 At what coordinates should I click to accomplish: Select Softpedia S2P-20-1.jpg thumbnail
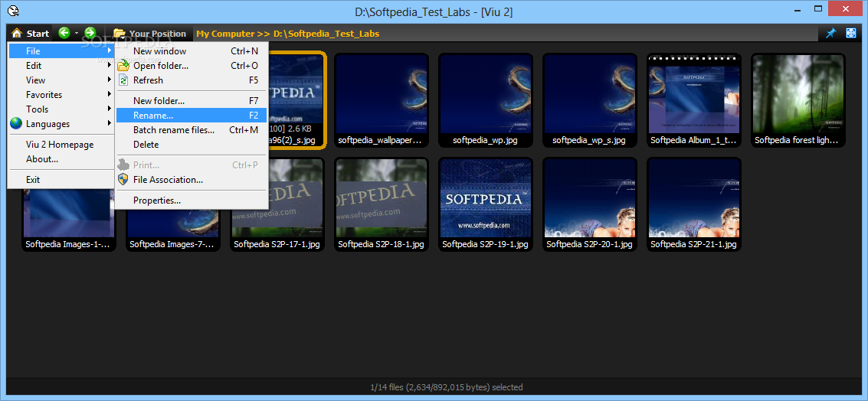click(x=589, y=204)
